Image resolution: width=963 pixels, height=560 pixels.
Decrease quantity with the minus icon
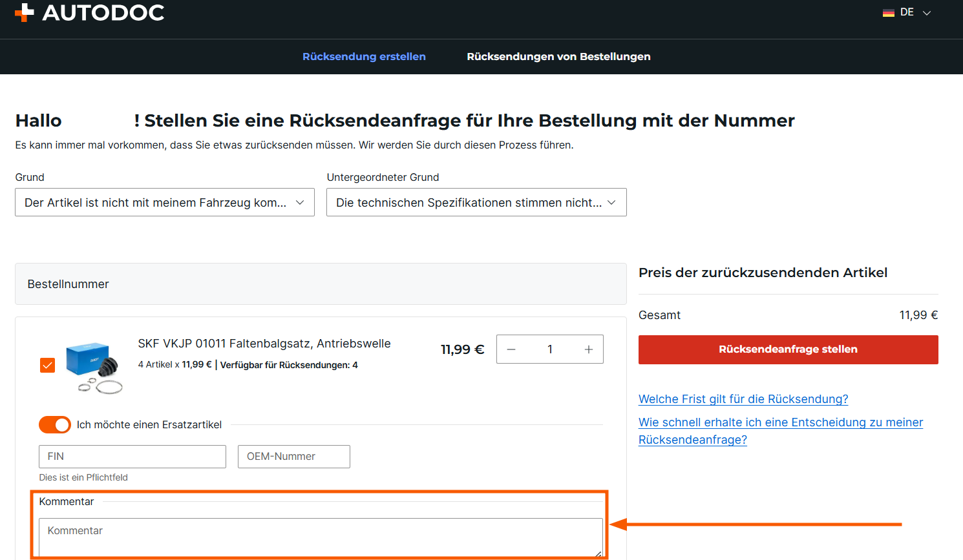pyautogui.click(x=511, y=349)
